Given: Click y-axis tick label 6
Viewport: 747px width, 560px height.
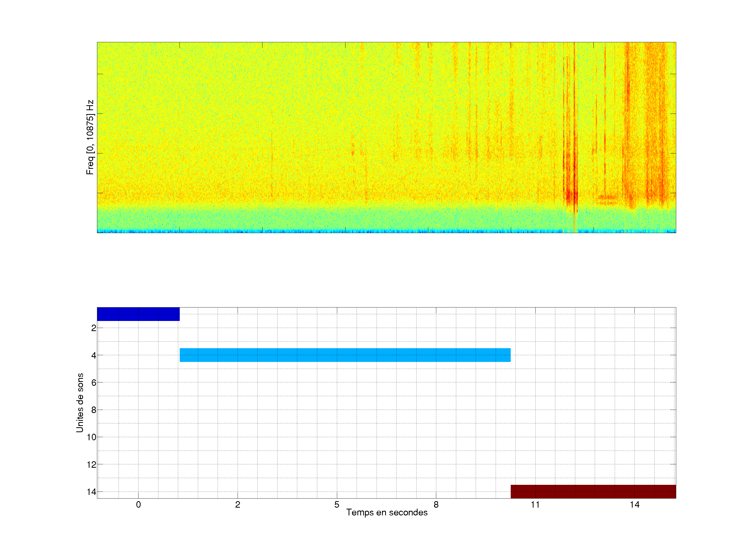Looking at the screenshot, I should click(x=94, y=382).
